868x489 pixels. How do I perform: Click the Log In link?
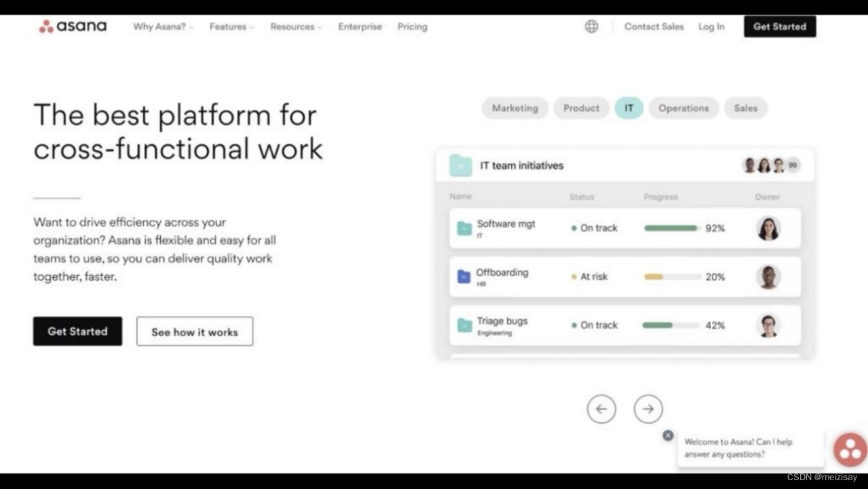tap(711, 26)
